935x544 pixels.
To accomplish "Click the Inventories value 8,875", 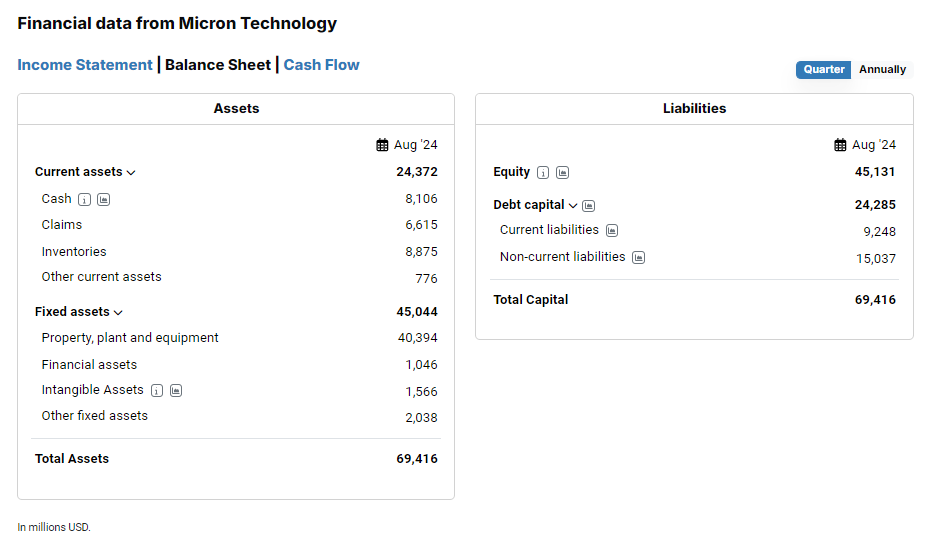I will 421,252.
